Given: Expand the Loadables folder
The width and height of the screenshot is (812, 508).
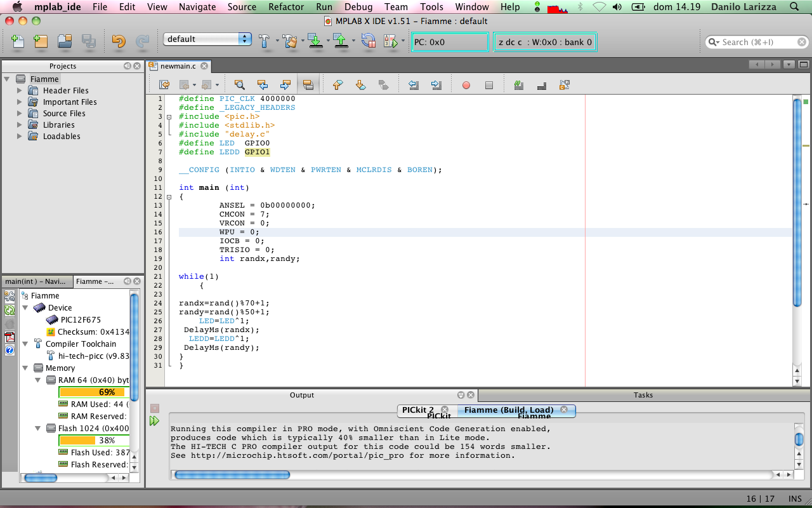Looking at the screenshot, I should [20, 137].
